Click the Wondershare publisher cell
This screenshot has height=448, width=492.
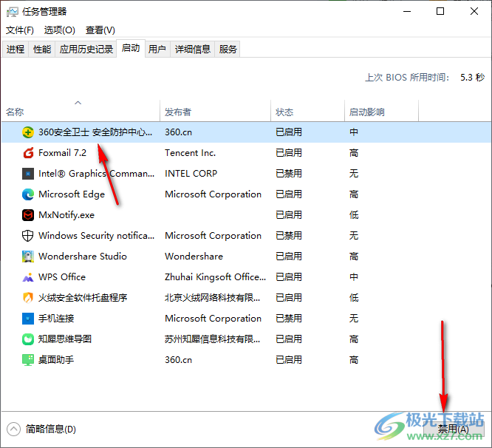[x=194, y=257]
